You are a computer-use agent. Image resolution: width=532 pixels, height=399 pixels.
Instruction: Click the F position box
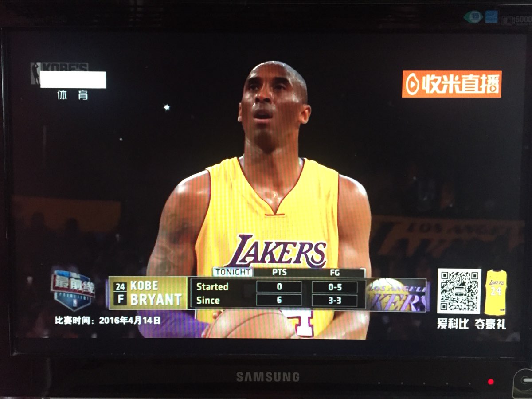coord(120,299)
